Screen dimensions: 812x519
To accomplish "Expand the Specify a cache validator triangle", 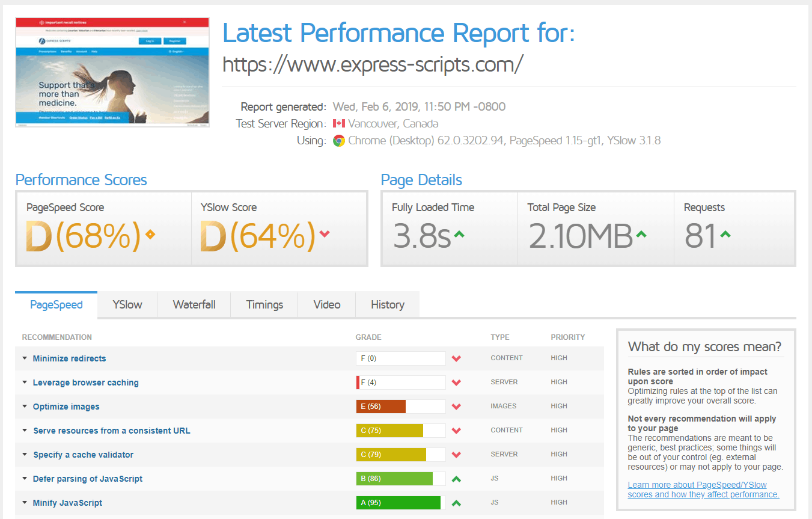I will click(25, 454).
